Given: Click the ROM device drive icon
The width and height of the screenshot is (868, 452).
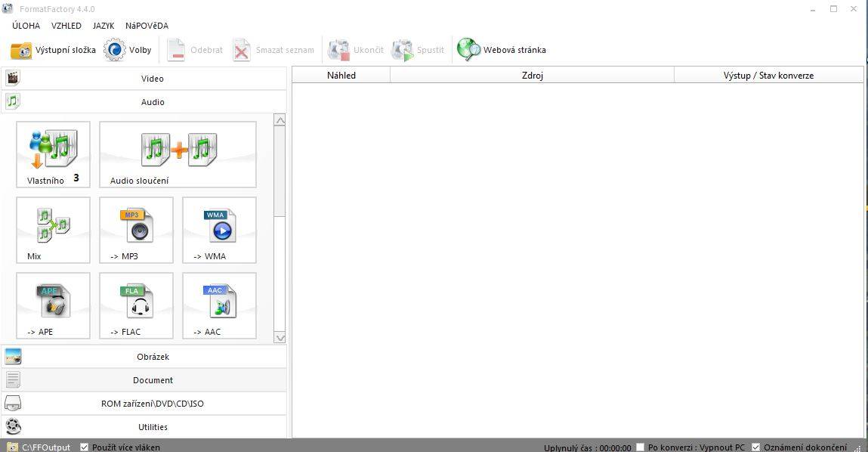Looking at the screenshot, I should coord(13,404).
